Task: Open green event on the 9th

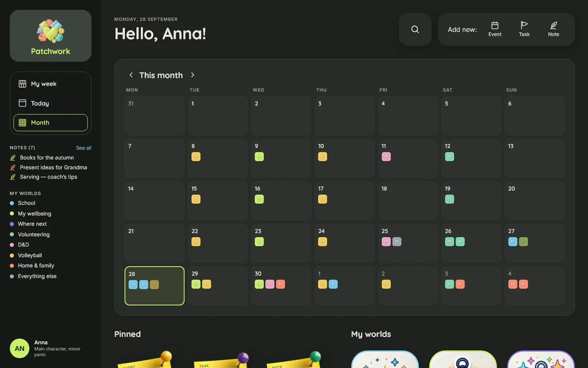Action: 259,157
